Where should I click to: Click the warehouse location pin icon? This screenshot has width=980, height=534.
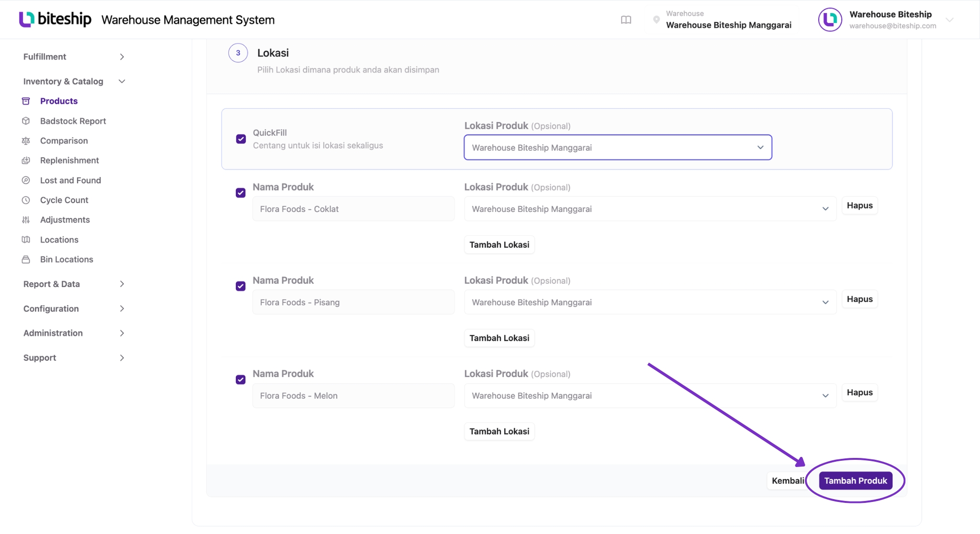[657, 20]
